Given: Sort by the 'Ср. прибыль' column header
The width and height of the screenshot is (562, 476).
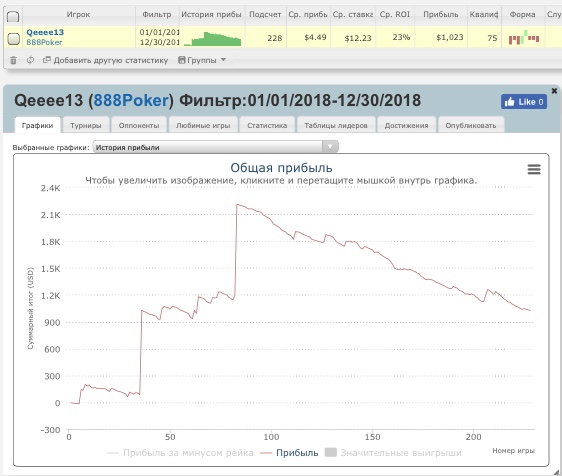Looking at the screenshot, I should click(308, 15).
